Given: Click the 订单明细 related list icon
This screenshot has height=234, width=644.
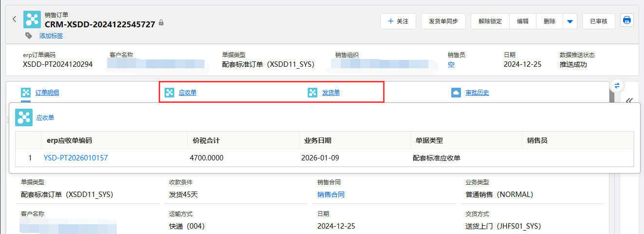Looking at the screenshot, I should click(26, 93).
